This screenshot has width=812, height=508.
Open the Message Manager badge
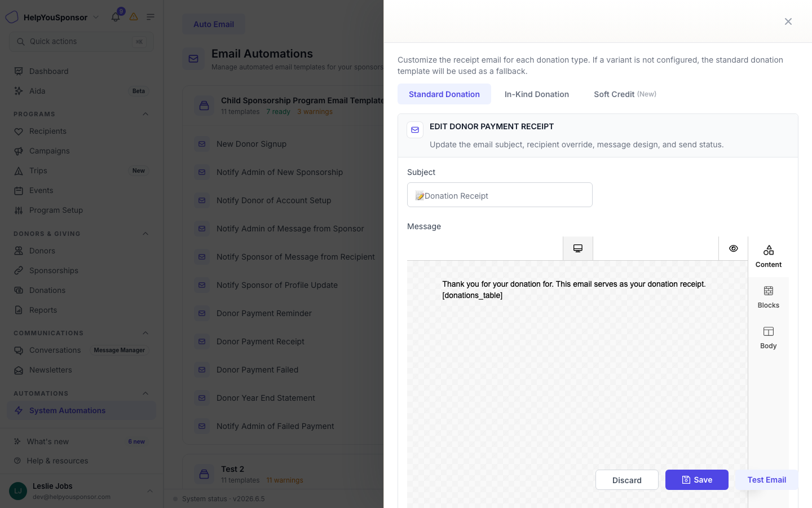(119, 350)
